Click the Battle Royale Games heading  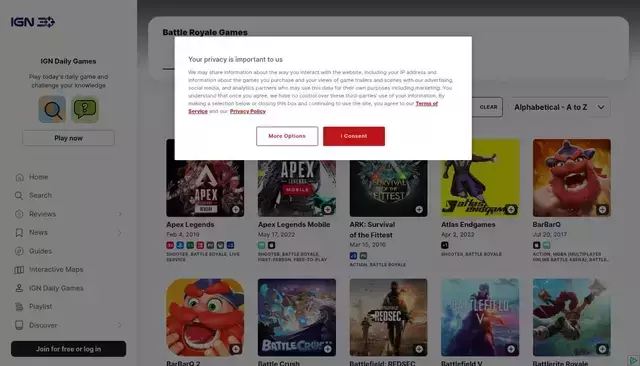(205, 32)
